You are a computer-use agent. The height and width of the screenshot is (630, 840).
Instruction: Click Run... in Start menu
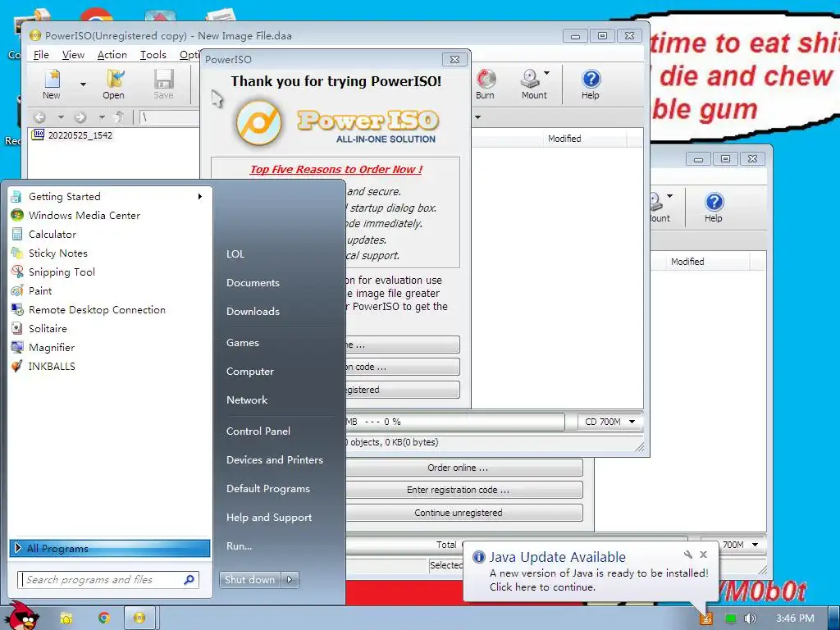(x=239, y=546)
